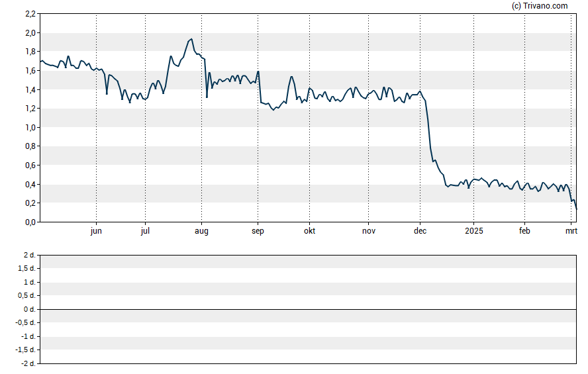Click the 1,2 price axis value

(x=30, y=109)
